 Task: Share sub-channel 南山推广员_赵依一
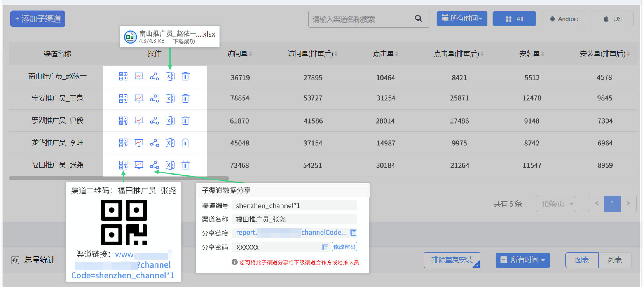[154, 77]
